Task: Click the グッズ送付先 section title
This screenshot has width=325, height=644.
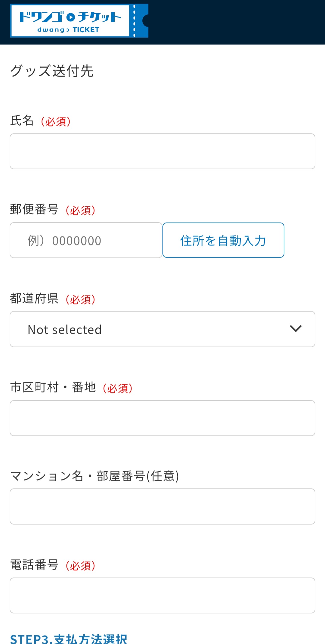Action: click(x=52, y=71)
